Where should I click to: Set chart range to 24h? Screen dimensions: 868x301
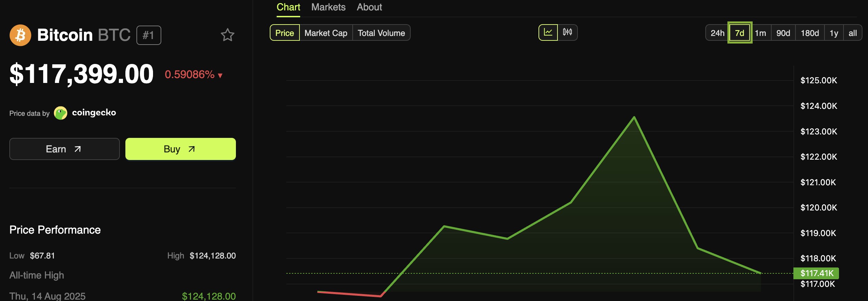click(717, 33)
